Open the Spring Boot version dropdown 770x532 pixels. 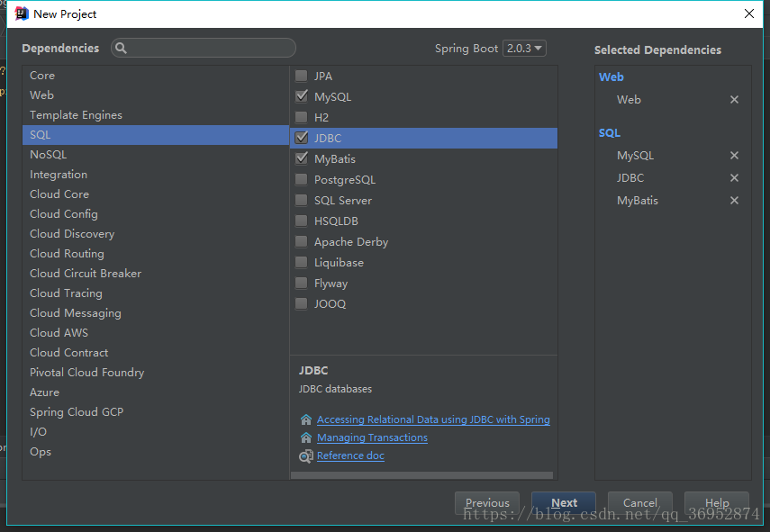[x=524, y=48]
